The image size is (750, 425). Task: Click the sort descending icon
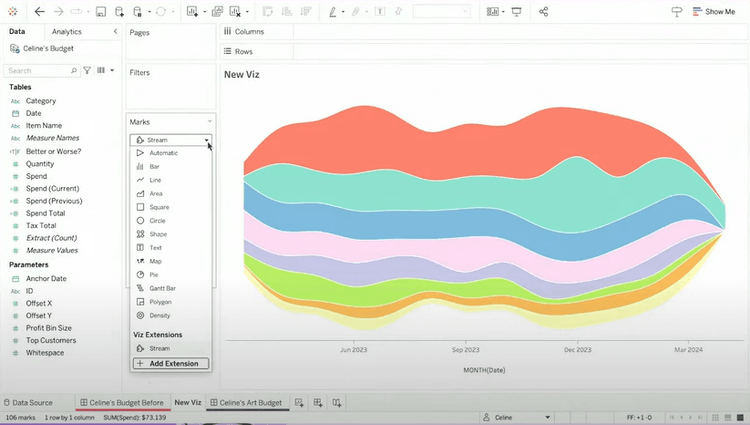(x=306, y=12)
